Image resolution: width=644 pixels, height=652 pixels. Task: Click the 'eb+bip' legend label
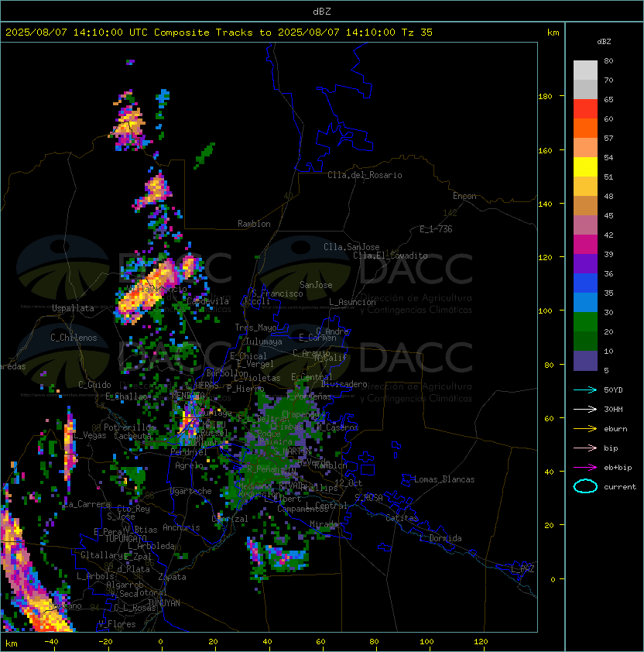tap(618, 468)
